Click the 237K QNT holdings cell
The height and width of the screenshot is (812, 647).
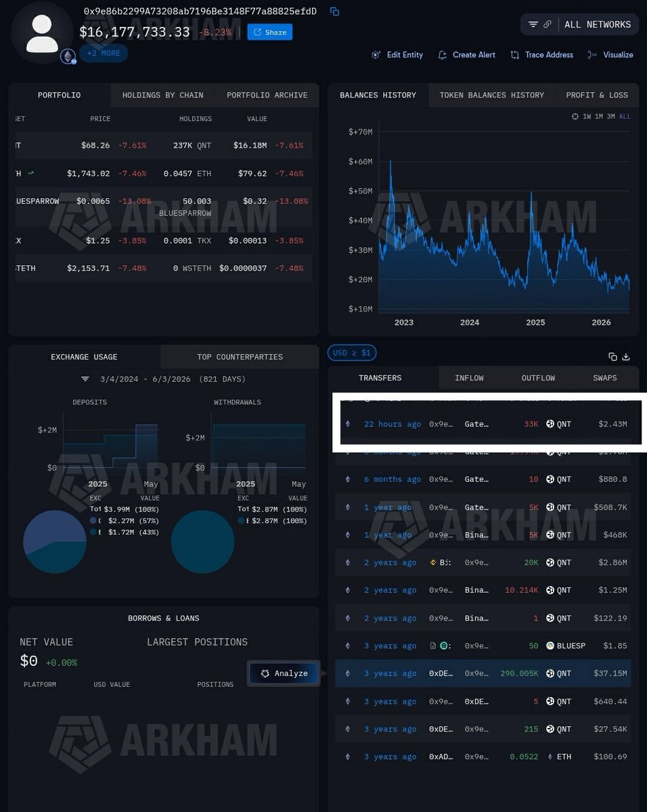(x=192, y=145)
